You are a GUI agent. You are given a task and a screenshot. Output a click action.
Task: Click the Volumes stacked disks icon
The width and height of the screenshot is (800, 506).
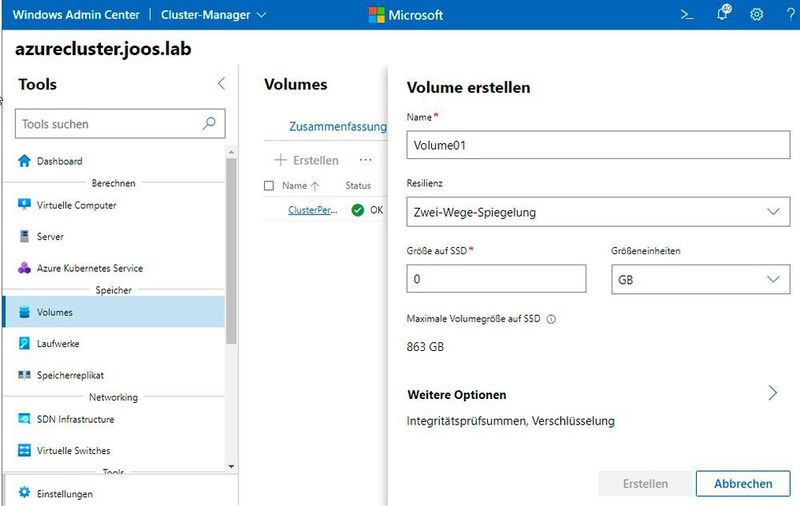click(24, 312)
